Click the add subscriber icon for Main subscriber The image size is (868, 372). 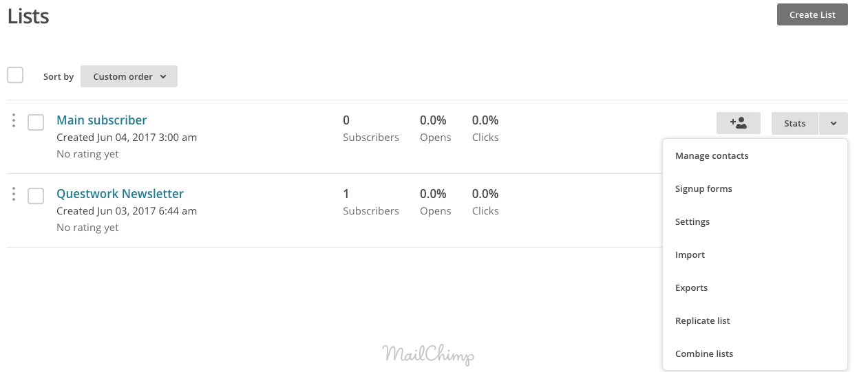[738, 123]
